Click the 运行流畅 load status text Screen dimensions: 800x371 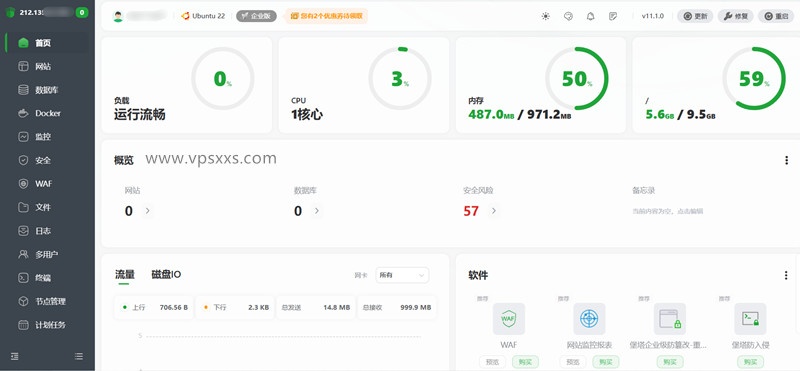coord(139,114)
